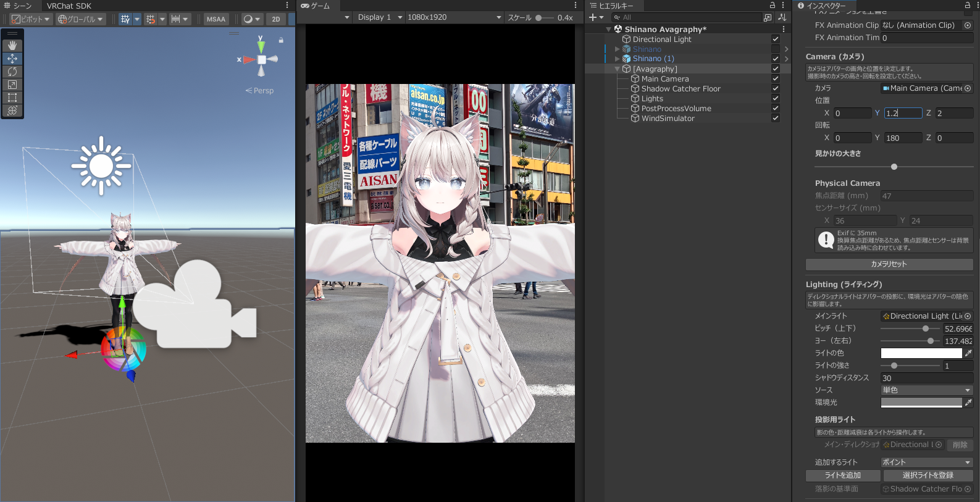Open the ポイント light type dropdown
This screenshot has width=980, height=502.
click(x=926, y=462)
